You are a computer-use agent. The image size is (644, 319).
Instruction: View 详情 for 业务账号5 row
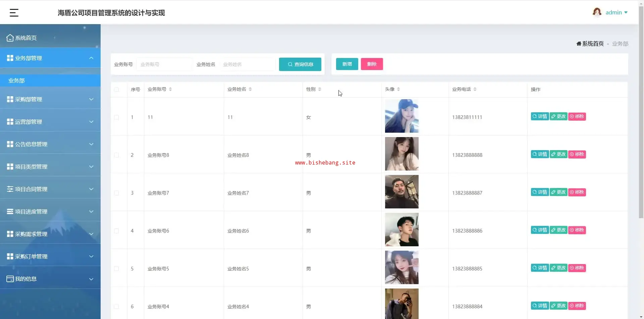click(540, 268)
